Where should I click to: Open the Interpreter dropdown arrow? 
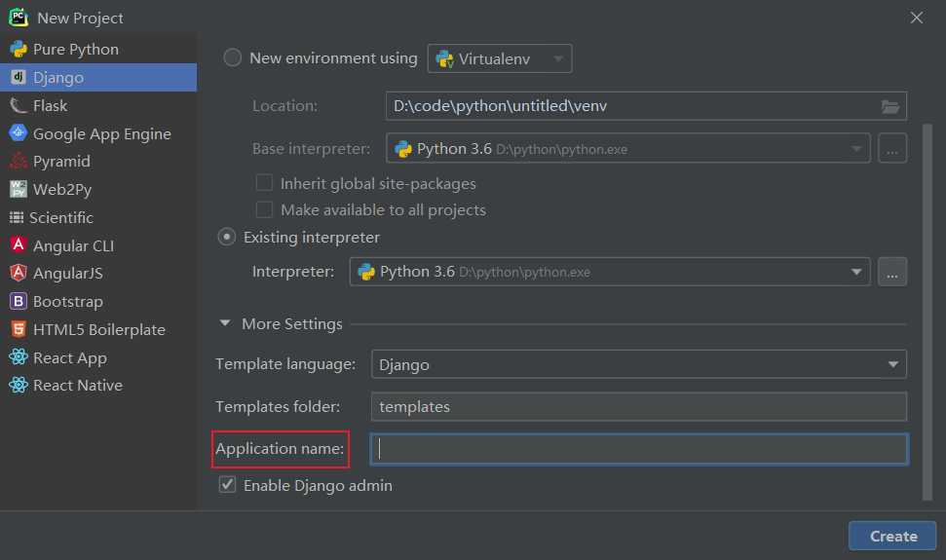[855, 272]
